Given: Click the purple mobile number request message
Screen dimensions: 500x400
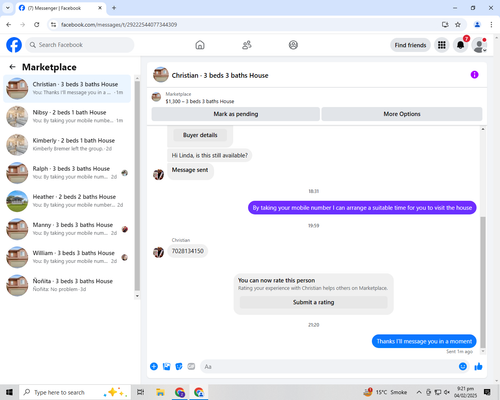Looking at the screenshot, I should click(362, 208).
